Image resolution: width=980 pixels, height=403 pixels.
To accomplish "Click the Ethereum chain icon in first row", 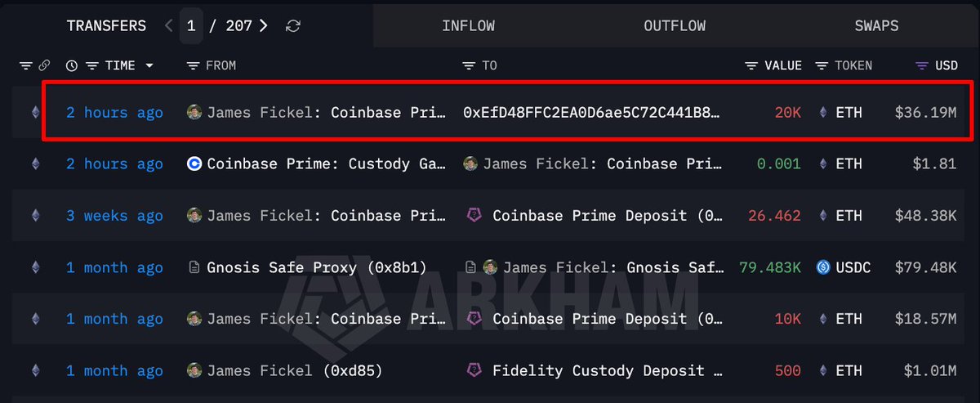I will (34, 113).
